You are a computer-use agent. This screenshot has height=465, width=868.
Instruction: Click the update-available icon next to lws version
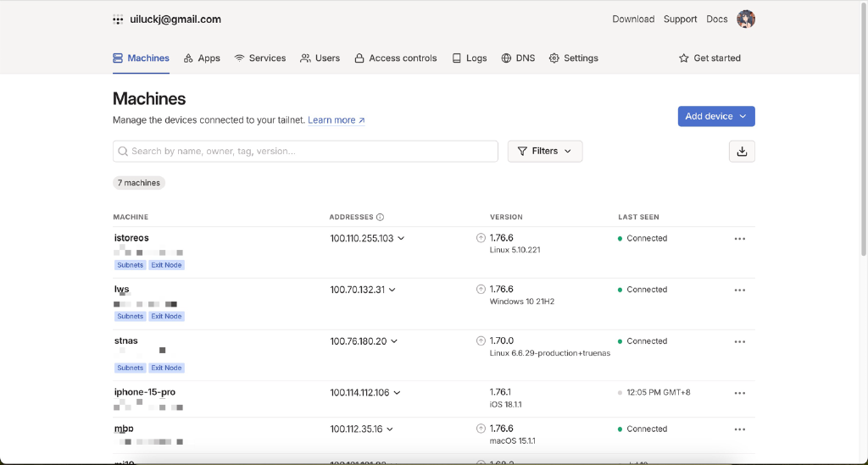point(481,290)
